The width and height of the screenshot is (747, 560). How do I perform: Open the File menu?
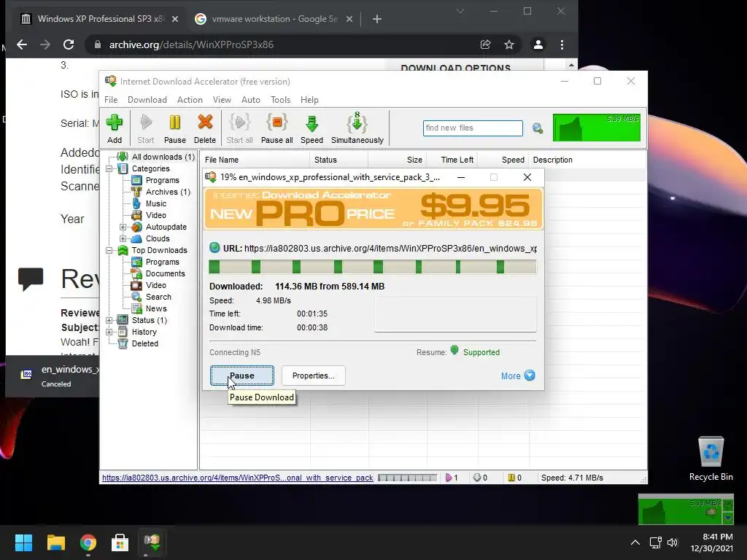[x=111, y=99]
